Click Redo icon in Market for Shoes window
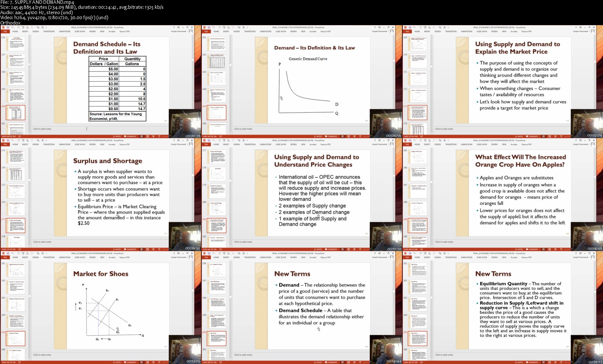This screenshot has height=364, width=603. 19,253
